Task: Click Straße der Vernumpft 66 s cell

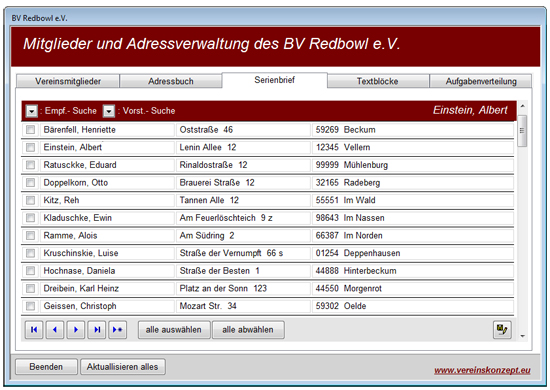Action: [243, 253]
